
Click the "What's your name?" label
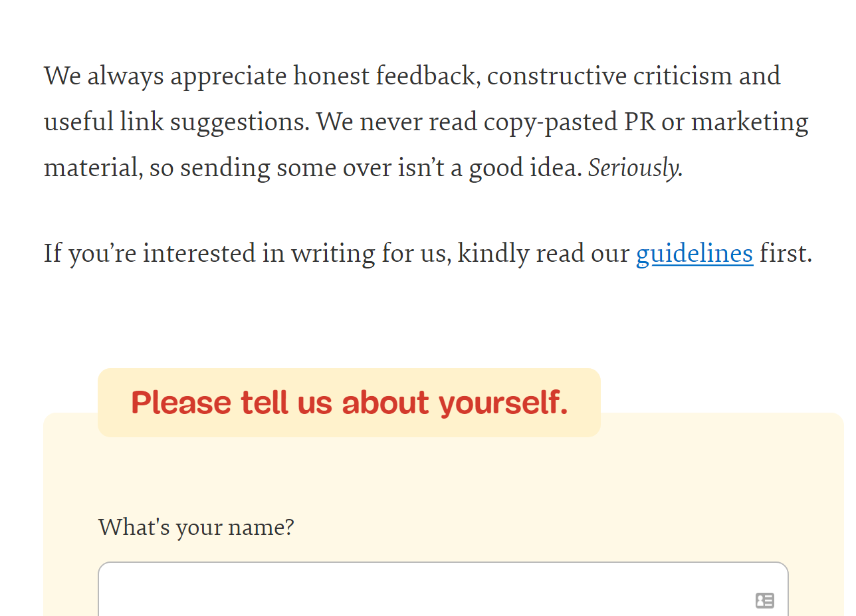point(196,528)
